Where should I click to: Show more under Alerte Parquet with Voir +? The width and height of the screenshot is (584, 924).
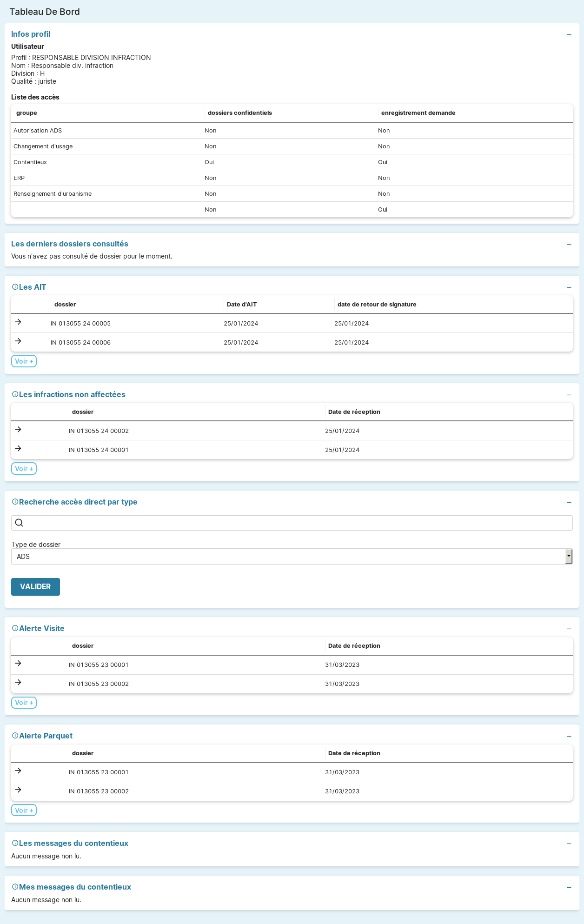(x=24, y=811)
